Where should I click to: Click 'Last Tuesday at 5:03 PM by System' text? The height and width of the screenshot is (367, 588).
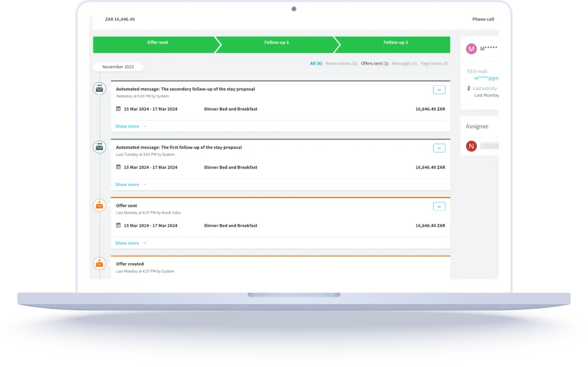(x=145, y=154)
